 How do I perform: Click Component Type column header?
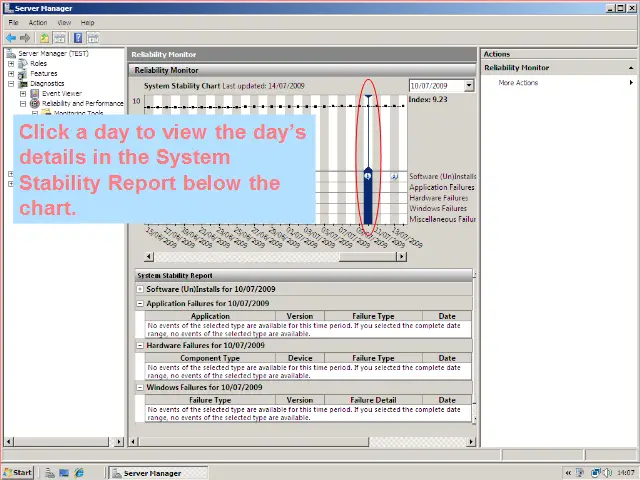(210, 358)
